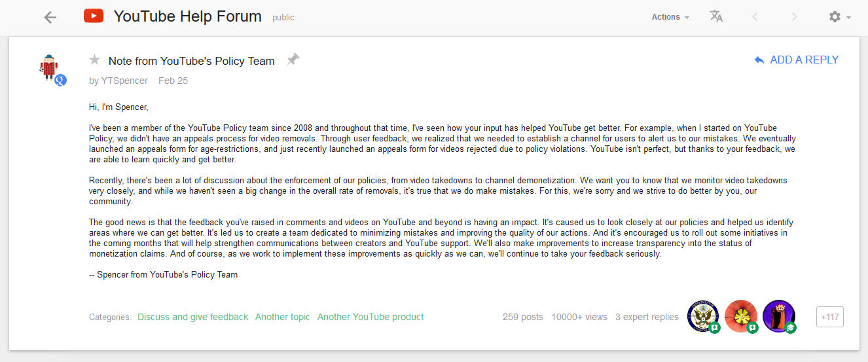Open the Discuss and give feedback category

(x=192, y=317)
